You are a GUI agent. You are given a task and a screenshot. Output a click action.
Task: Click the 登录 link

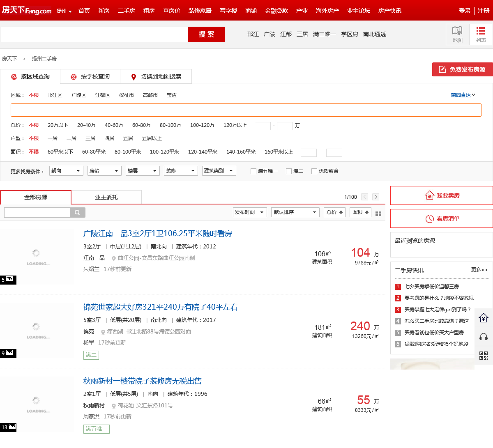click(465, 11)
